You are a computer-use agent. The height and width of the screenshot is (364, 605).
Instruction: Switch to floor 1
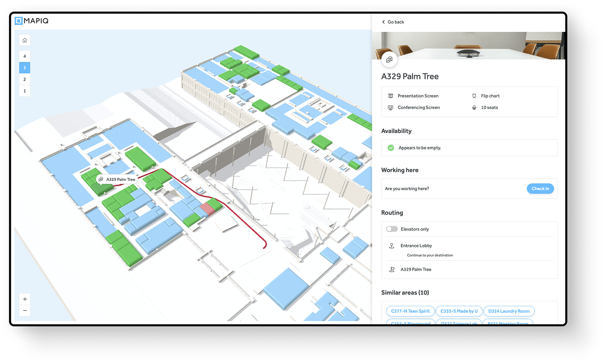pyautogui.click(x=25, y=91)
